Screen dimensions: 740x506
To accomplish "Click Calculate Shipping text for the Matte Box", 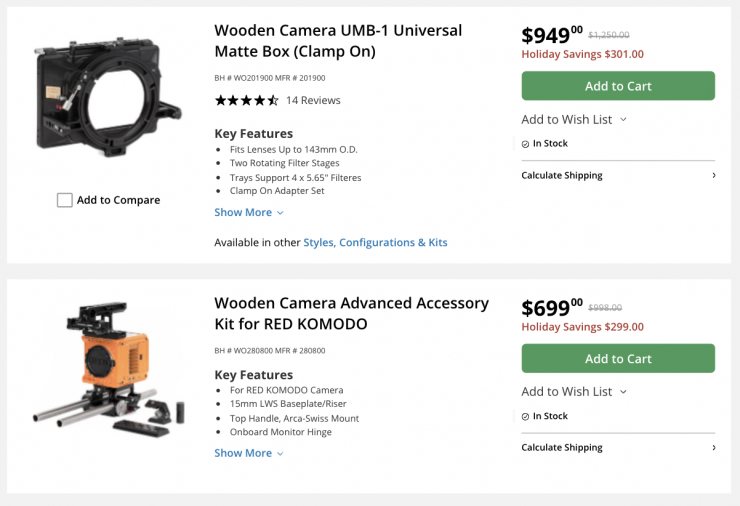I will [x=562, y=176].
